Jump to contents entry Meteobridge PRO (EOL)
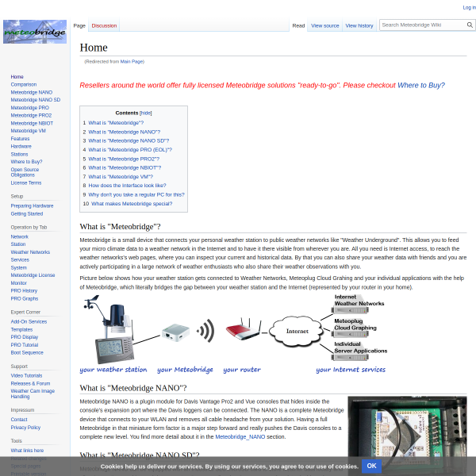This screenshot has width=476, height=476. click(x=130, y=150)
